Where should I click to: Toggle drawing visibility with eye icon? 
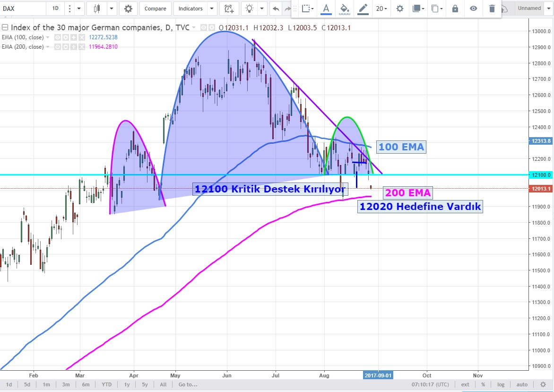(474, 9)
